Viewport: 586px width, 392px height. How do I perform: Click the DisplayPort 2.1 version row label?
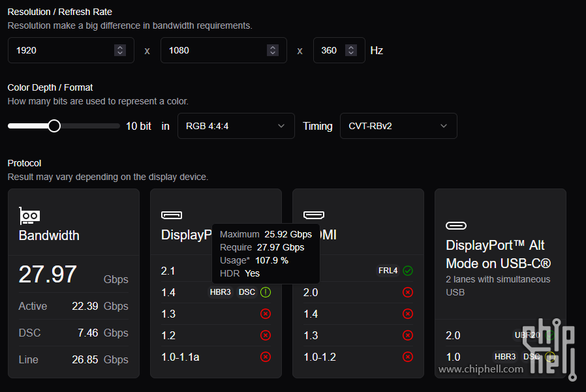coord(168,271)
